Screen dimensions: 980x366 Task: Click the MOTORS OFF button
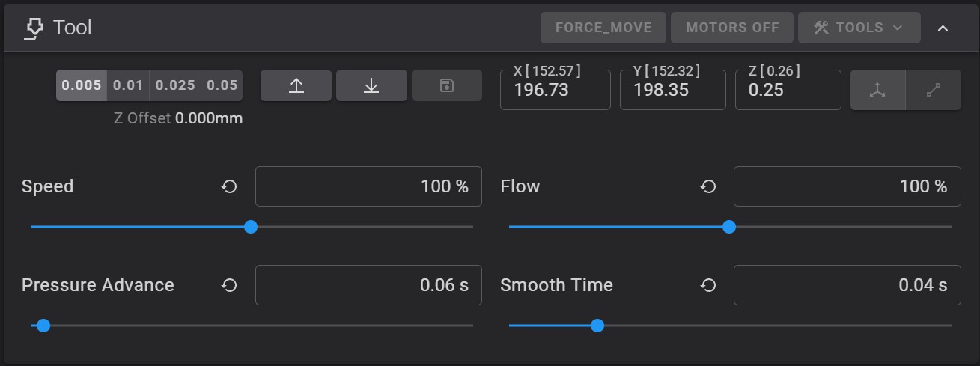(x=732, y=28)
